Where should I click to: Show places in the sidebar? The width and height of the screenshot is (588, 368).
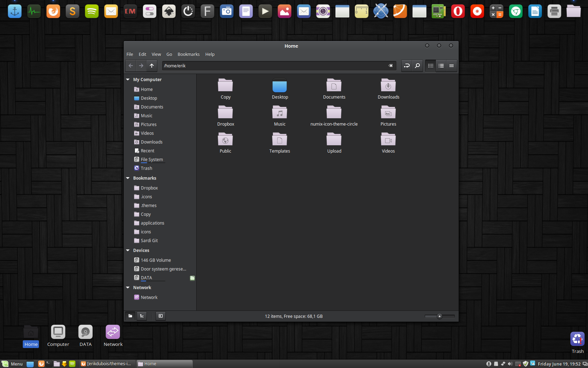130,316
